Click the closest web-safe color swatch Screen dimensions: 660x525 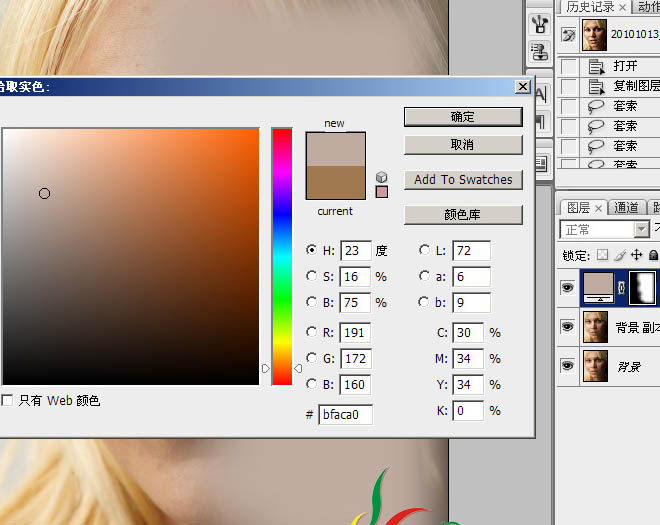(x=381, y=192)
